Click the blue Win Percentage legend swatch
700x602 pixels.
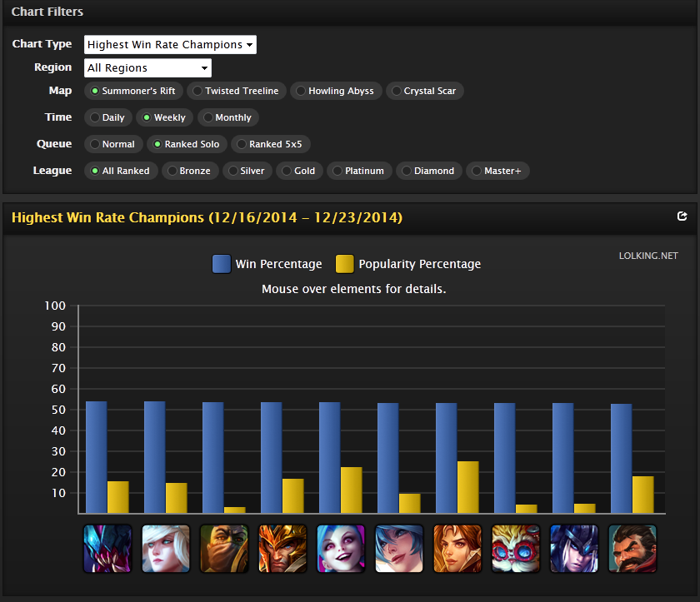pyautogui.click(x=222, y=264)
